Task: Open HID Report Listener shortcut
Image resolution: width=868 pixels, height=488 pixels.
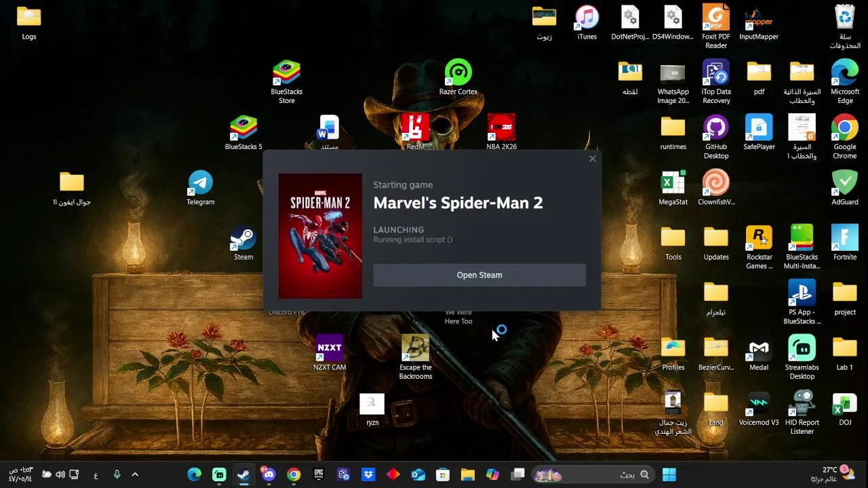Action: [x=802, y=412]
